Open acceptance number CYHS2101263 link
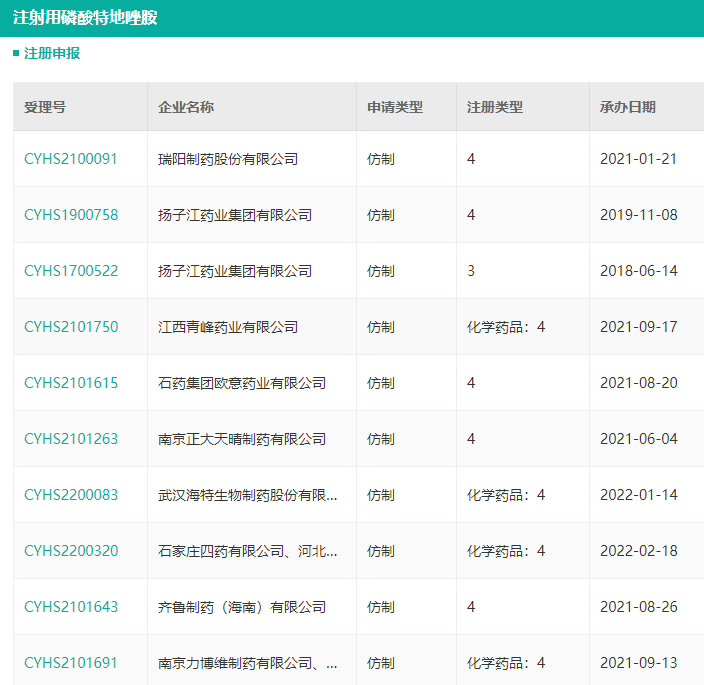 coord(71,439)
